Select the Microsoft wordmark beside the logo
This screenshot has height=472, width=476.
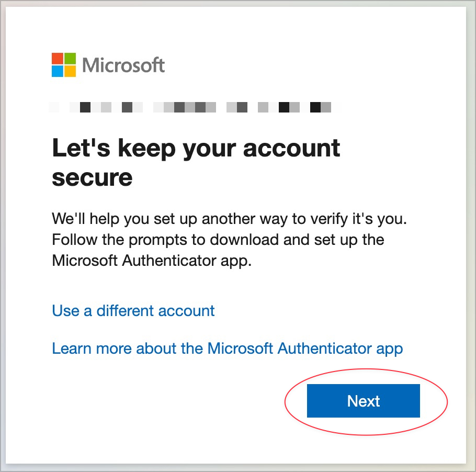[124, 65]
